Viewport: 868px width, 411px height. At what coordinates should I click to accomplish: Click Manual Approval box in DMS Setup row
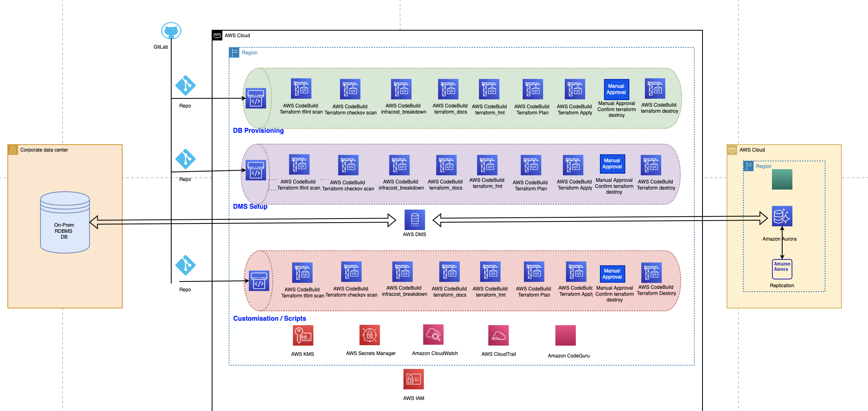[x=612, y=163]
